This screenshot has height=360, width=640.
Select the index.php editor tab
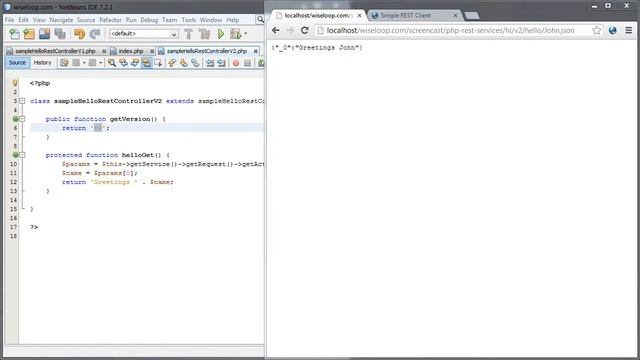coord(131,51)
